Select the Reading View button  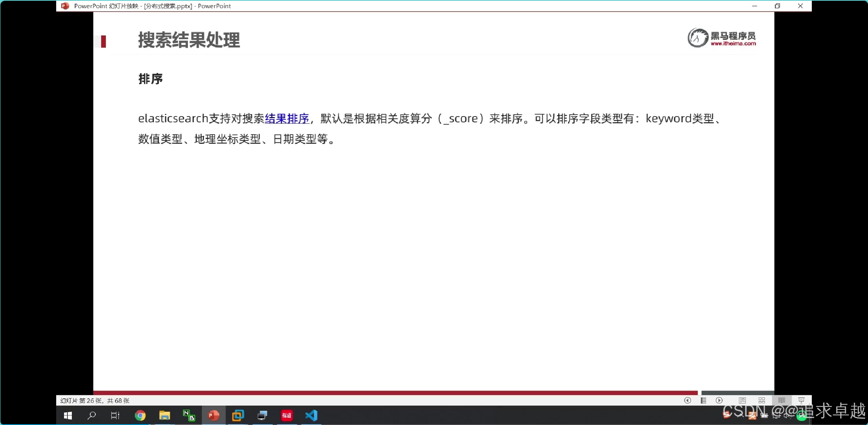(782, 400)
